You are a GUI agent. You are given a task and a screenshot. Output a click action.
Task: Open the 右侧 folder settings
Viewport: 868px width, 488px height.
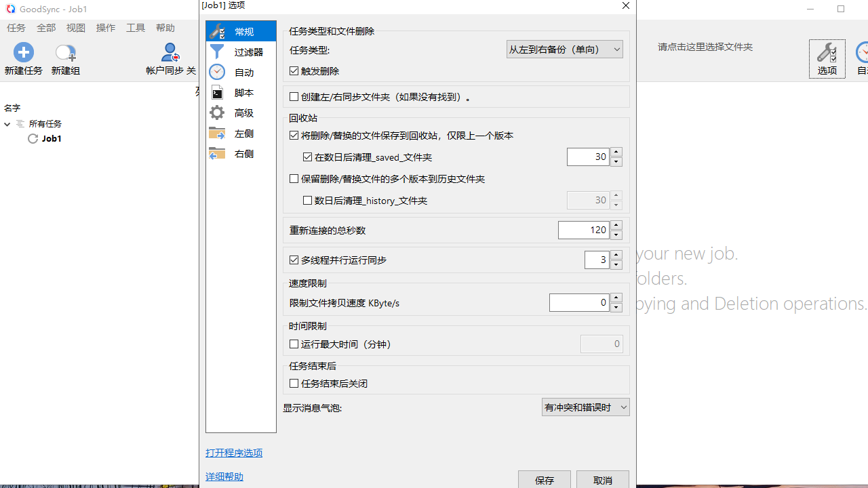pos(243,153)
